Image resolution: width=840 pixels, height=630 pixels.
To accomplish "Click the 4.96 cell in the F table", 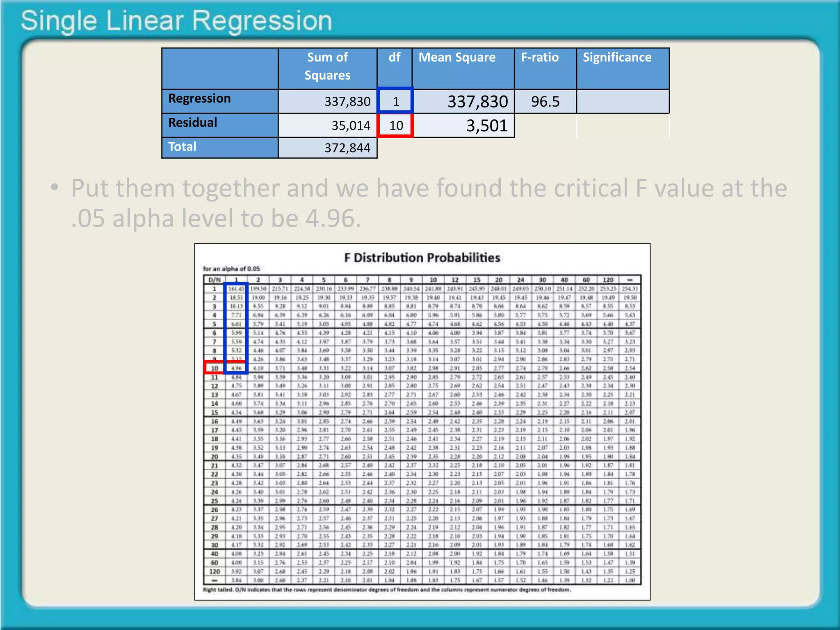I will click(x=236, y=368).
